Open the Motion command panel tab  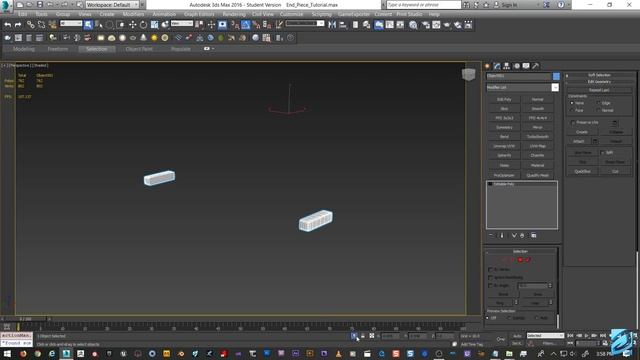(517, 66)
